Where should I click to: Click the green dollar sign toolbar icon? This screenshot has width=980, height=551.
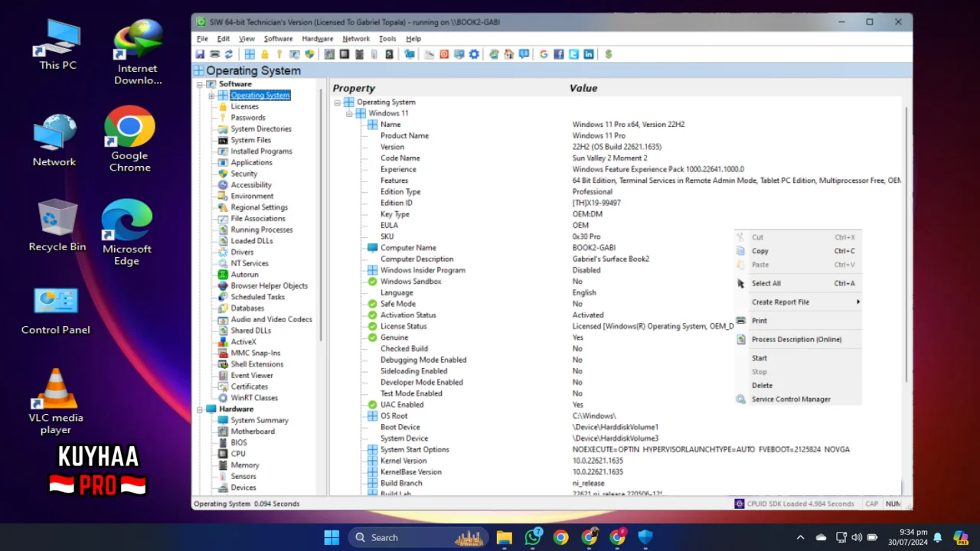click(x=609, y=54)
